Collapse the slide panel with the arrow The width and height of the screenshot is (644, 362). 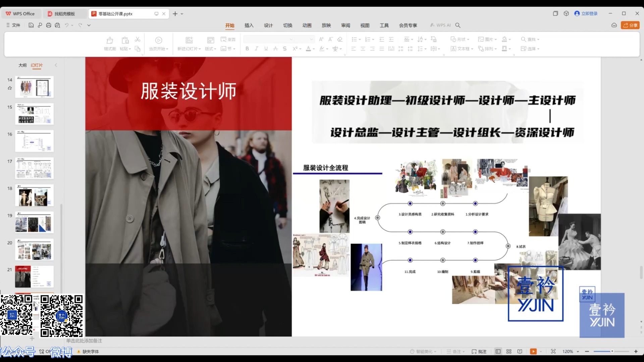click(56, 65)
